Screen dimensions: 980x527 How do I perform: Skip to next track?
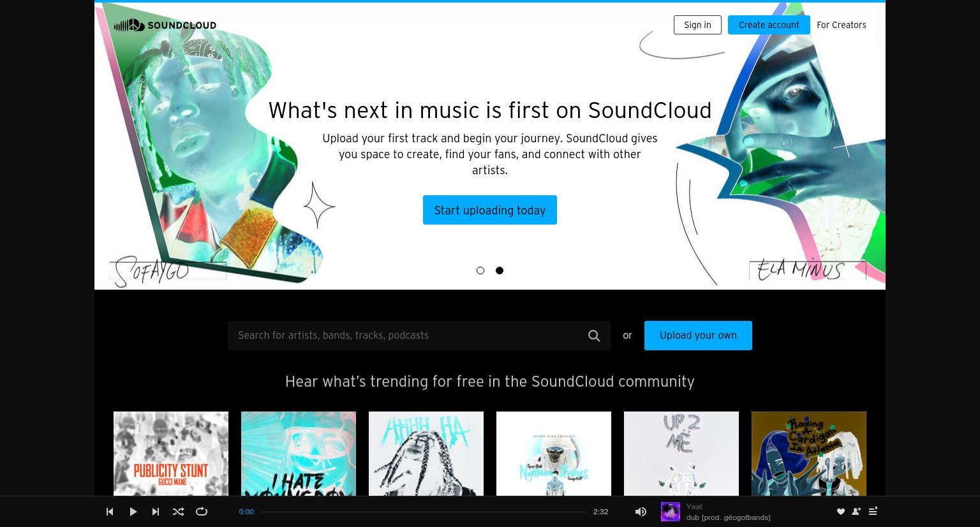click(156, 512)
